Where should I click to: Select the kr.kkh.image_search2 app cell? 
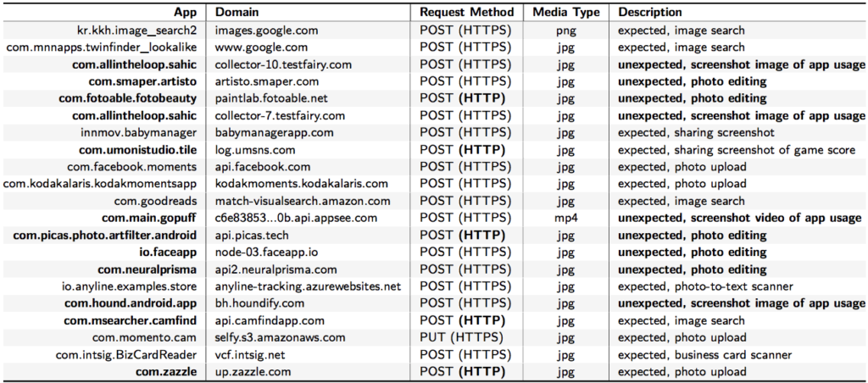[x=136, y=31]
